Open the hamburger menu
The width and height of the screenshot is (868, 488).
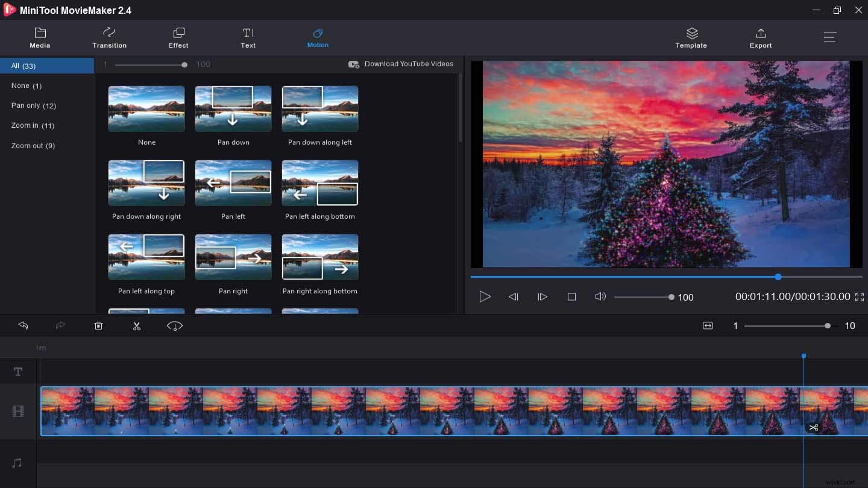tap(830, 37)
